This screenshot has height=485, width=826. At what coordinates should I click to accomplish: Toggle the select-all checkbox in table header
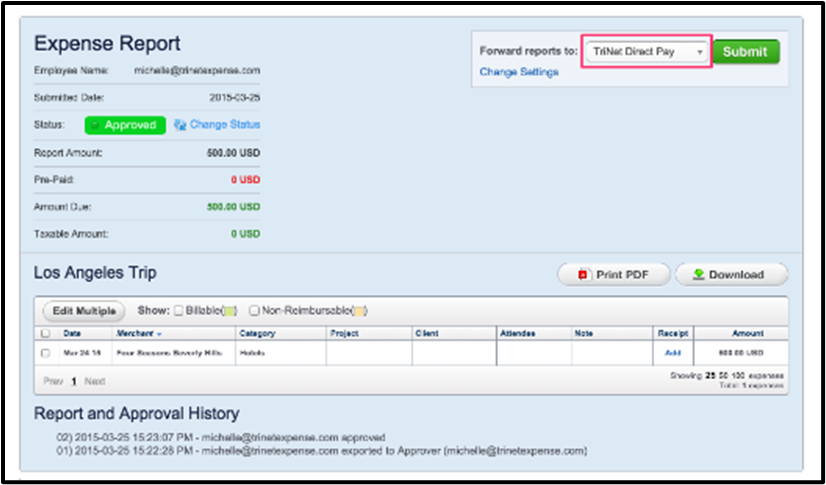tap(46, 333)
